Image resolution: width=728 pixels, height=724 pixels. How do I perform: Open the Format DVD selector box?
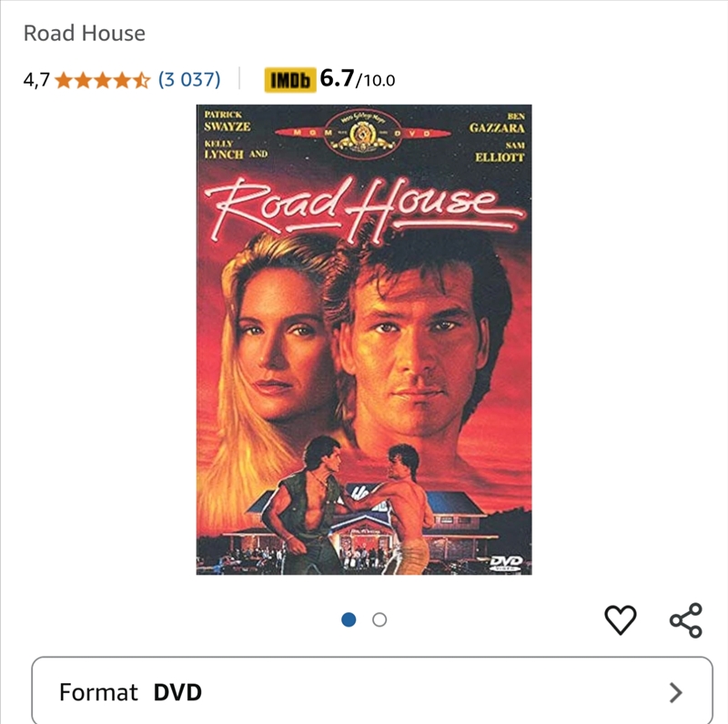click(x=372, y=690)
